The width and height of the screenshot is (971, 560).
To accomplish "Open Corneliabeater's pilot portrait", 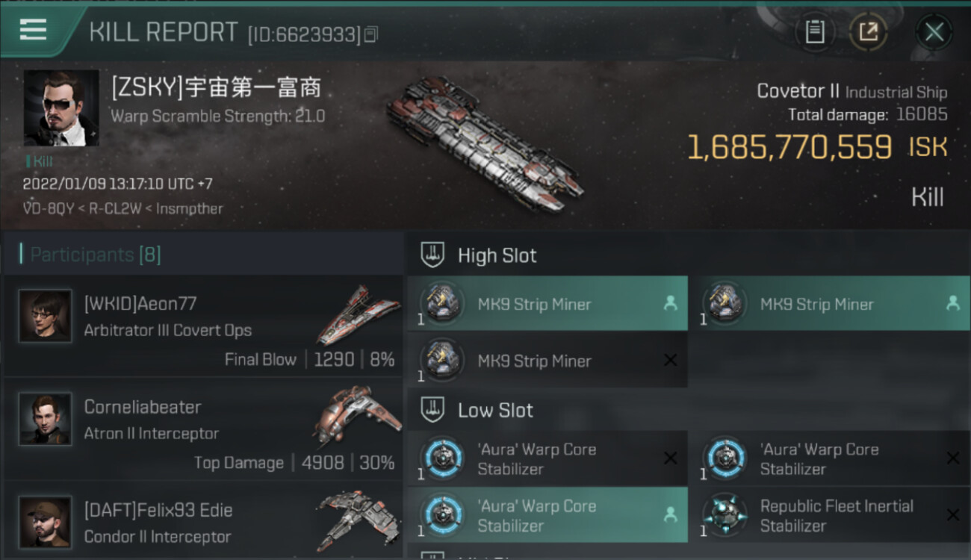I will 46,419.
